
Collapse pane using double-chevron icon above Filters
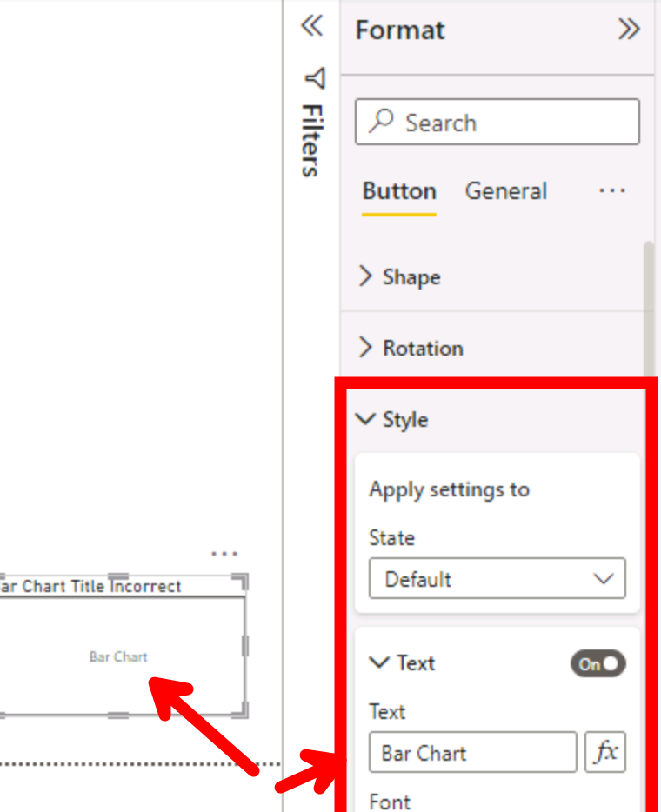click(311, 27)
